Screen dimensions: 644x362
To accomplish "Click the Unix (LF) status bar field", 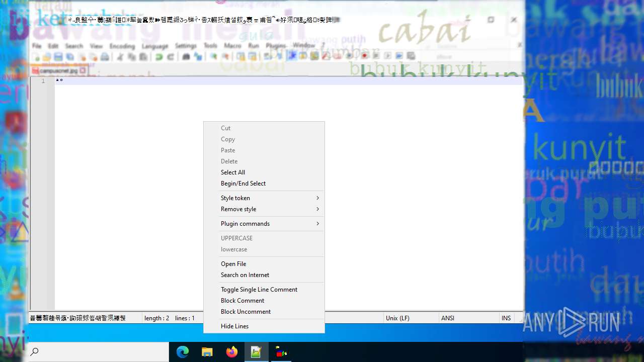I will [411, 318].
